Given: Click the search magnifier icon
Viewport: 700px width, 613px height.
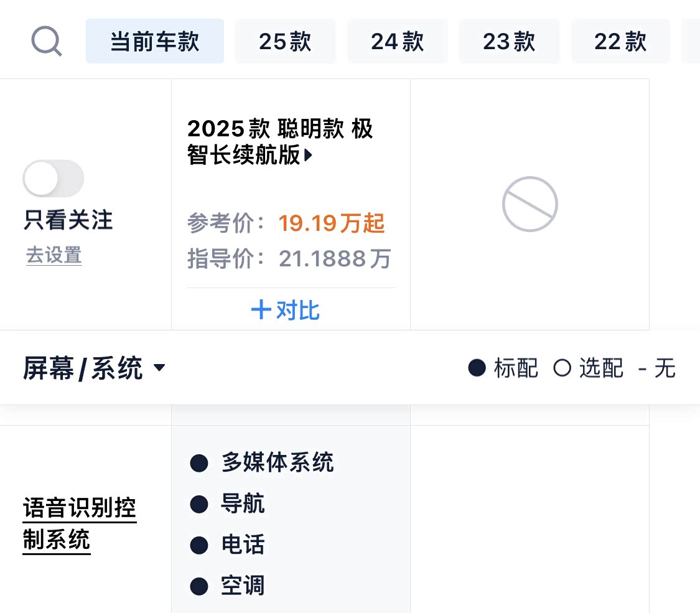Looking at the screenshot, I should 46,42.
